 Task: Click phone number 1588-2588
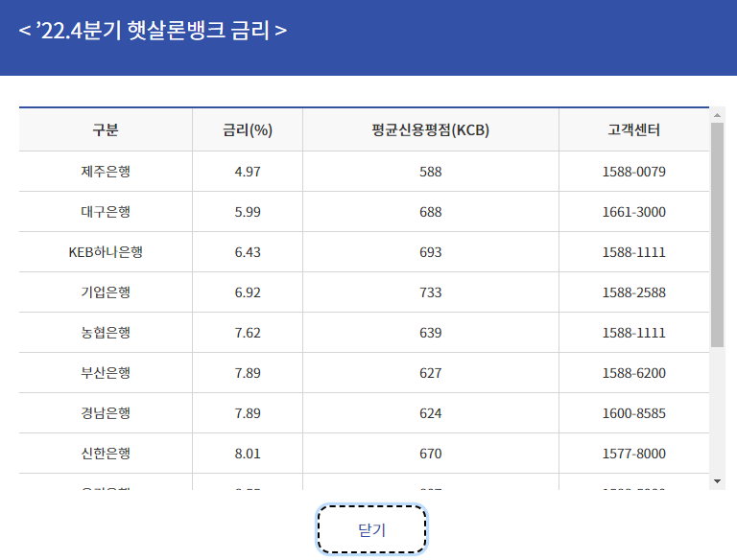click(x=634, y=292)
